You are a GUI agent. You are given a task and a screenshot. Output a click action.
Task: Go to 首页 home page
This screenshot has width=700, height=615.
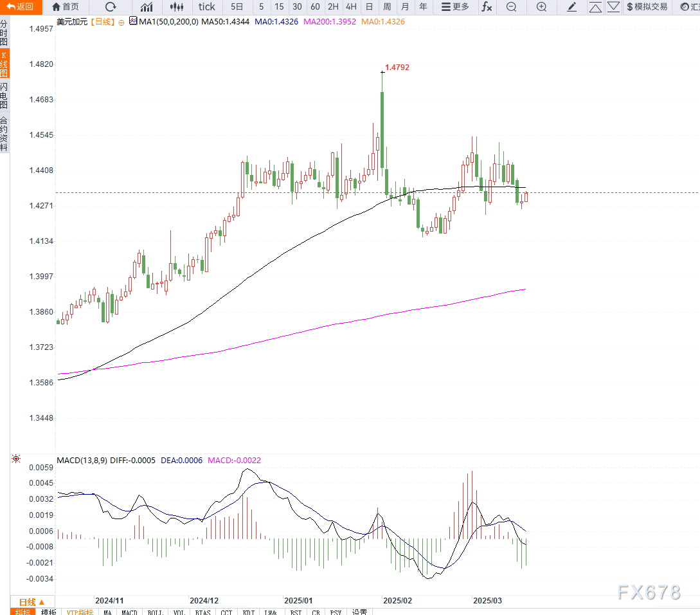[x=66, y=6]
